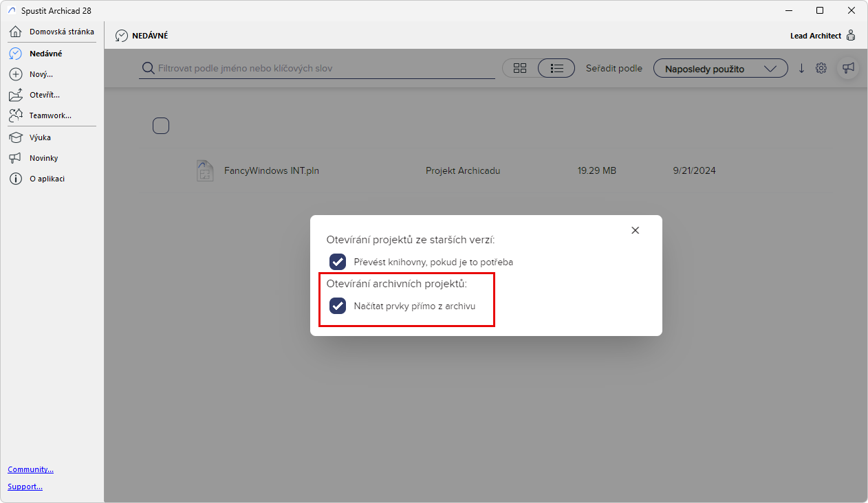The image size is (868, 503).
Task: Reverse the sort direction with the arrow
Action: tap(801, 68)
